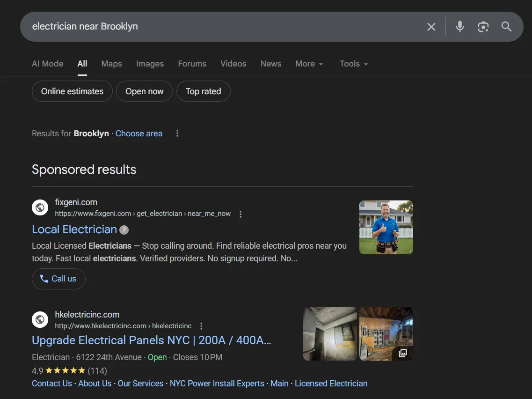Clear the search box with the X icon
This screenshot has width=532, height=399.
431,27
